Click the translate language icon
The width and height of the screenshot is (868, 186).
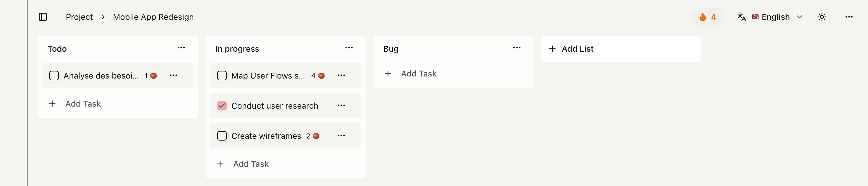point(741,17)
